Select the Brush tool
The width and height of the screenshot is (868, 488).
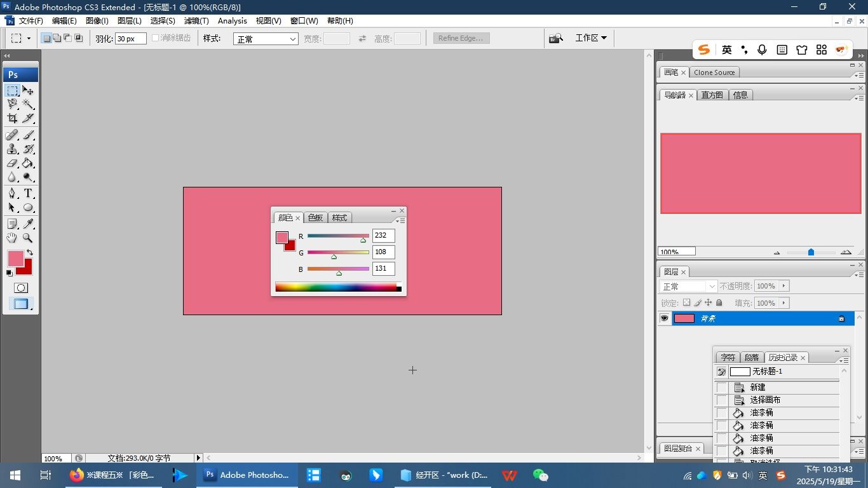[28, 135]
